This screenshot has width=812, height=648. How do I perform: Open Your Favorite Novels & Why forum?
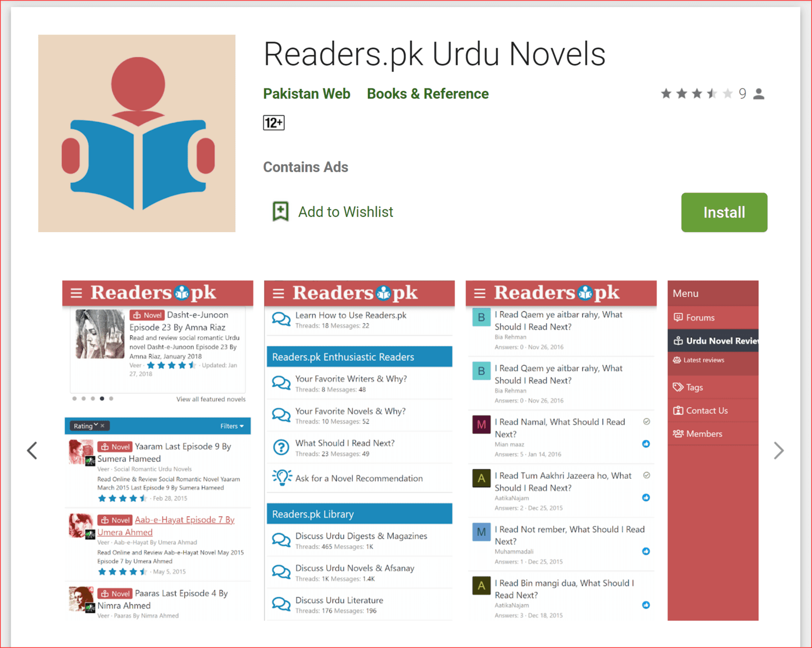coord(350,411)
